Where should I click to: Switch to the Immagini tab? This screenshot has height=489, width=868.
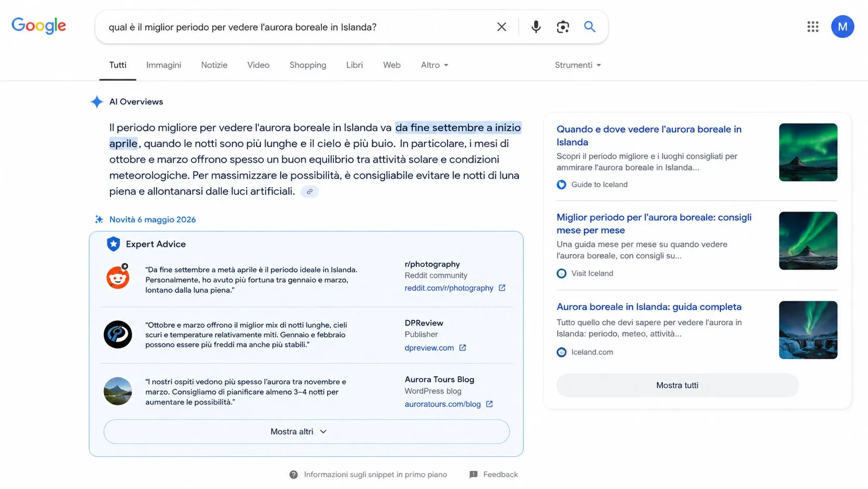point(164,65)
